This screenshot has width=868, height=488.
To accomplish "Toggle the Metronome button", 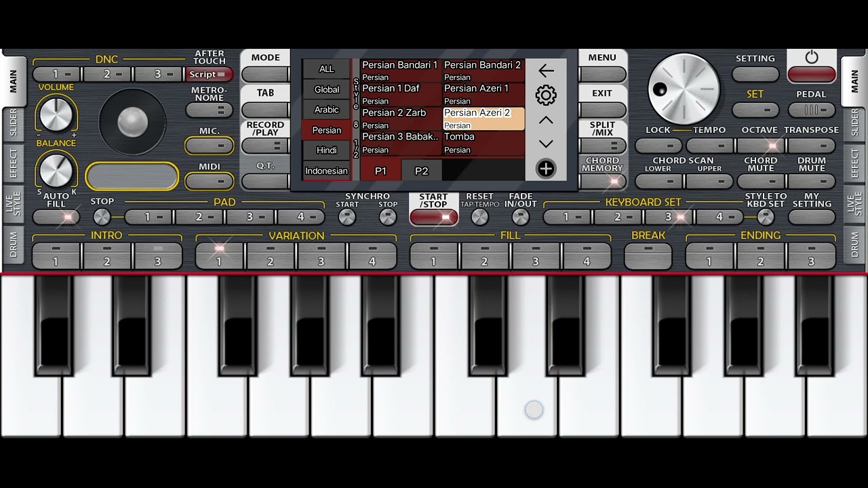I will pyautogui.click(x=210, y=110).
